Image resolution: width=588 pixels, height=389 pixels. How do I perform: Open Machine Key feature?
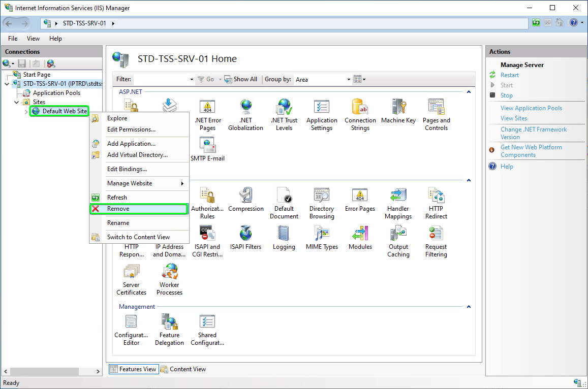click(x=398, y=111)
